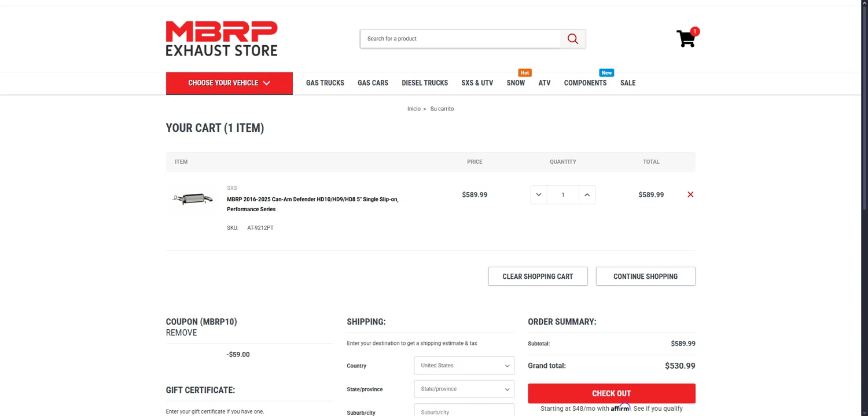868x416 pixels.
Task: Click the Grand total $530.99 amount
Action: pyautogui.click(x=680, y=366)
